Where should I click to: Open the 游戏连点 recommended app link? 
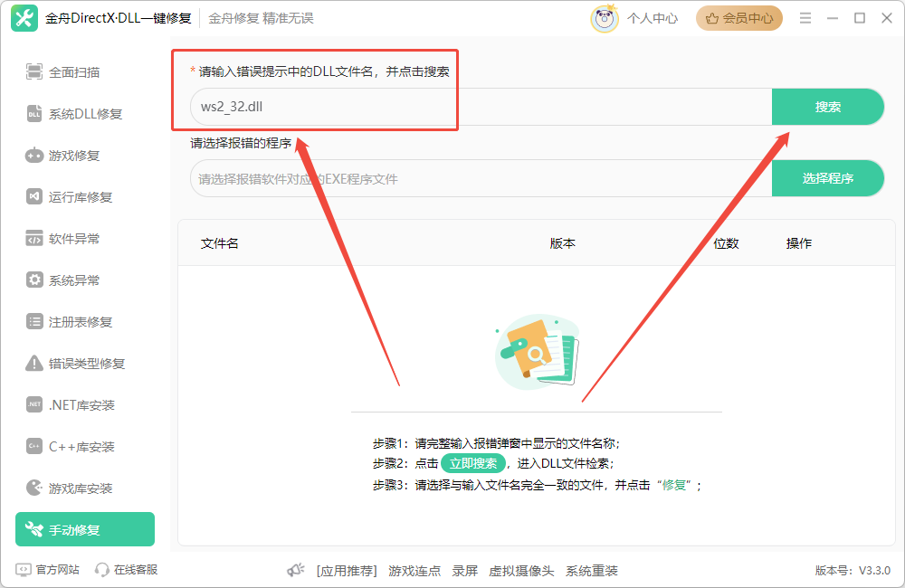pyautogui.click(x=414, y=571)
